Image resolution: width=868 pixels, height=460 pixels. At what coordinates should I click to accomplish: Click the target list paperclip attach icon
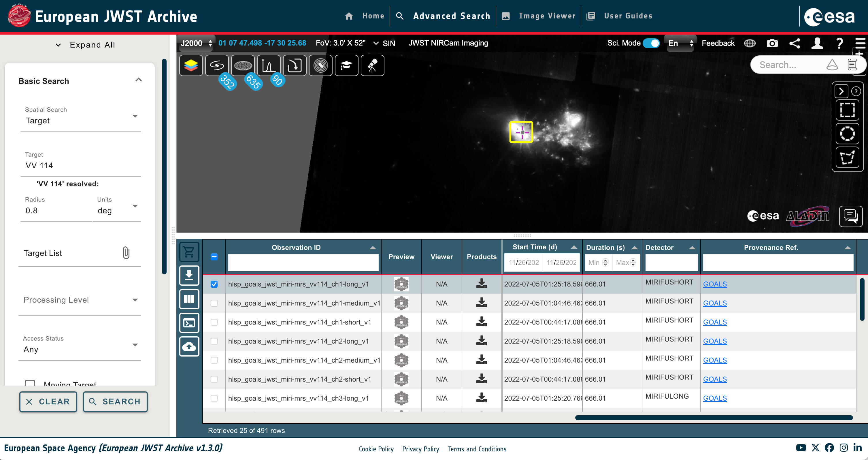[126, 253]
